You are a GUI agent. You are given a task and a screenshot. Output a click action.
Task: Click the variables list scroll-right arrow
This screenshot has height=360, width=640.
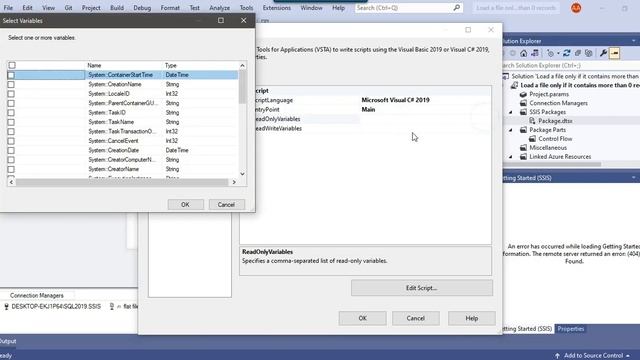pyautogui.click(x=234, y=182)
